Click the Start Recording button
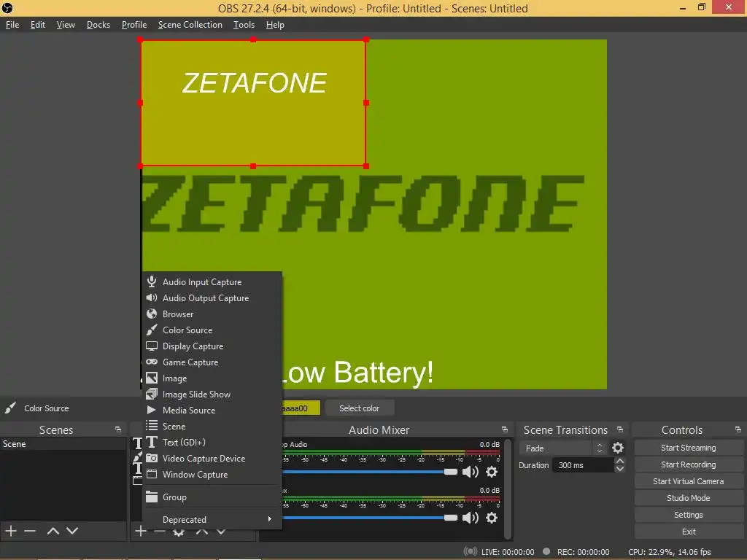This screenshot has height=560, width=747. point(689,464)
